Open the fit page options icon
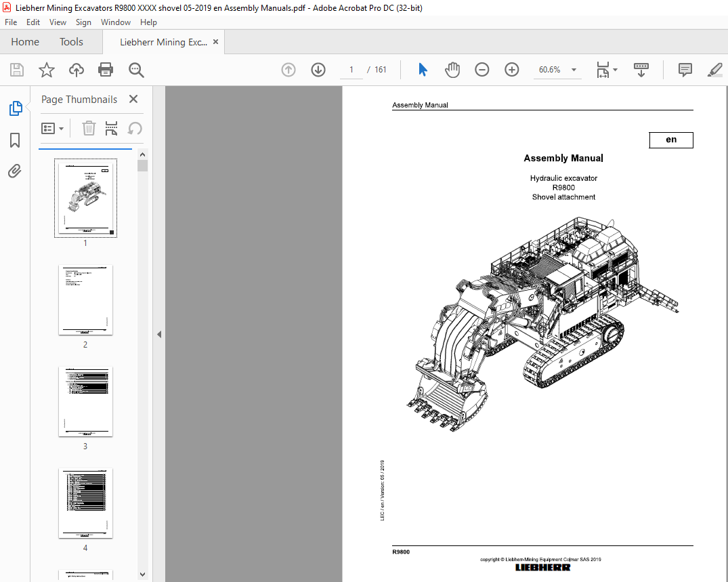The width and height of the screenshot is (728, 582). 603,70
